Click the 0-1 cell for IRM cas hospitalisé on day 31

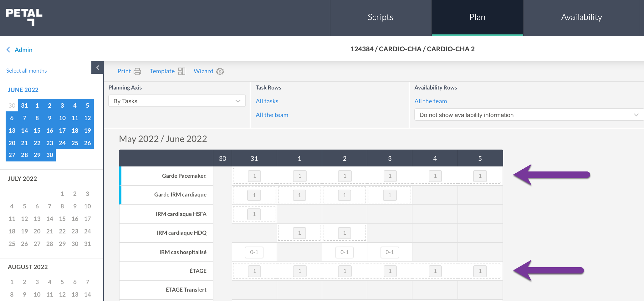[x=254, y=252]
